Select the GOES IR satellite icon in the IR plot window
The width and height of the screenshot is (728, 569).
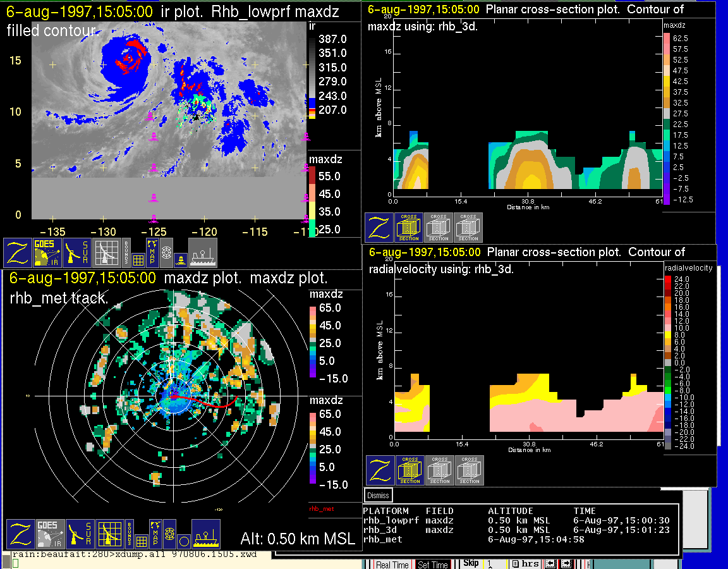[48, 252]
